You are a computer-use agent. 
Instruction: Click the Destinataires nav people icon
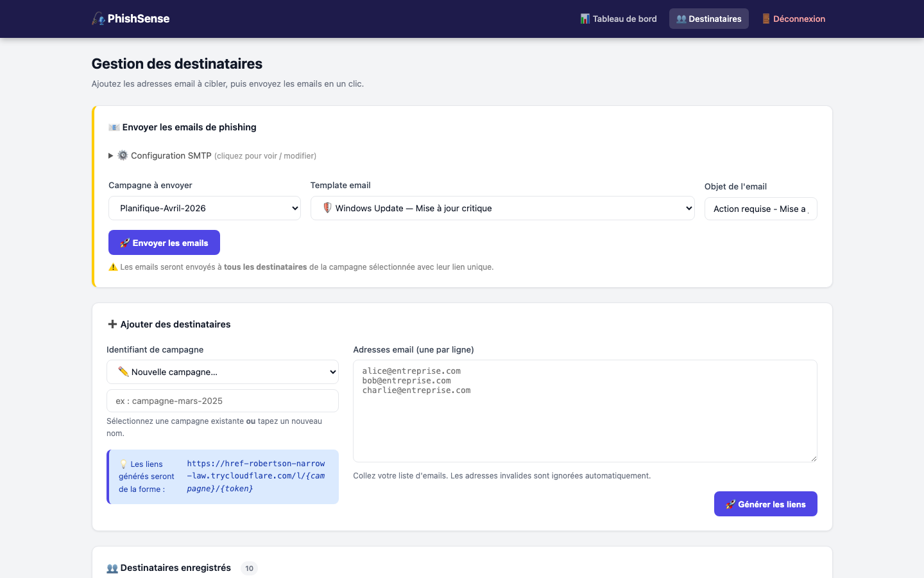point(681,19)
